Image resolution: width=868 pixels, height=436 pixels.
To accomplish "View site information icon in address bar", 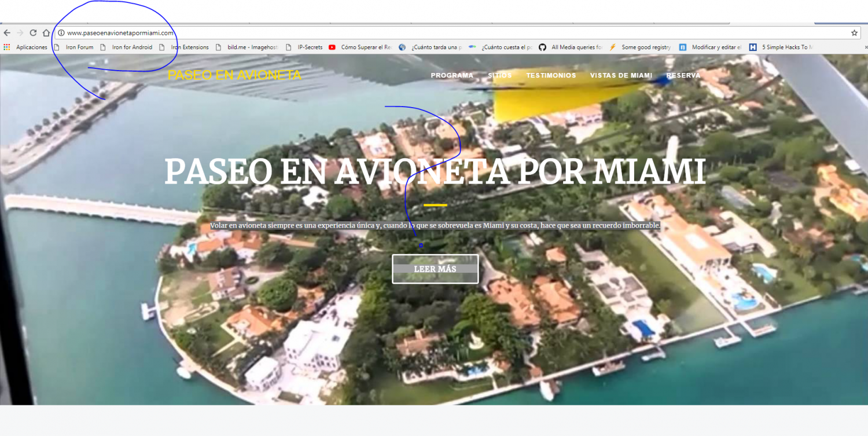I will [61, 33].
